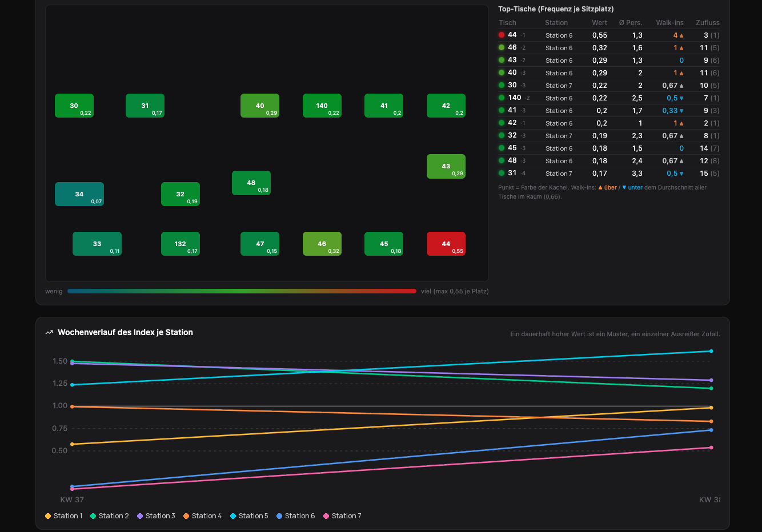Select the Station 2 legend label
Image resolution: width=762 pixels, height=532 pixels.
tap(114, 516)
